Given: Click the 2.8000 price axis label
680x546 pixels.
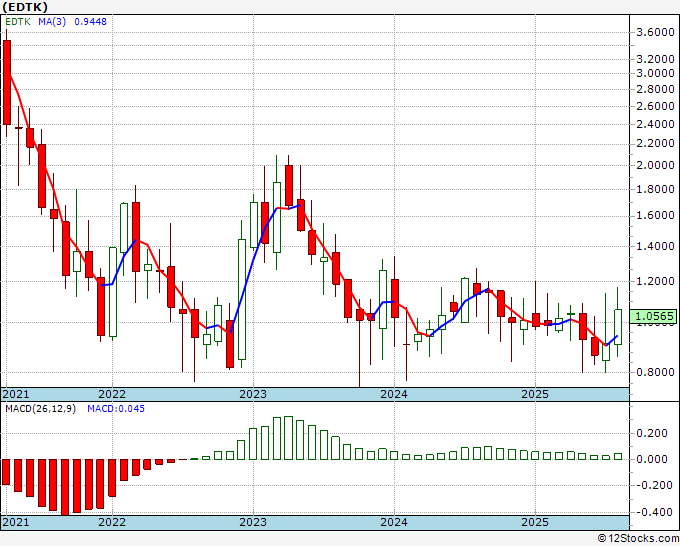Looking at the screenshot, I should click(x=655, y=89).
